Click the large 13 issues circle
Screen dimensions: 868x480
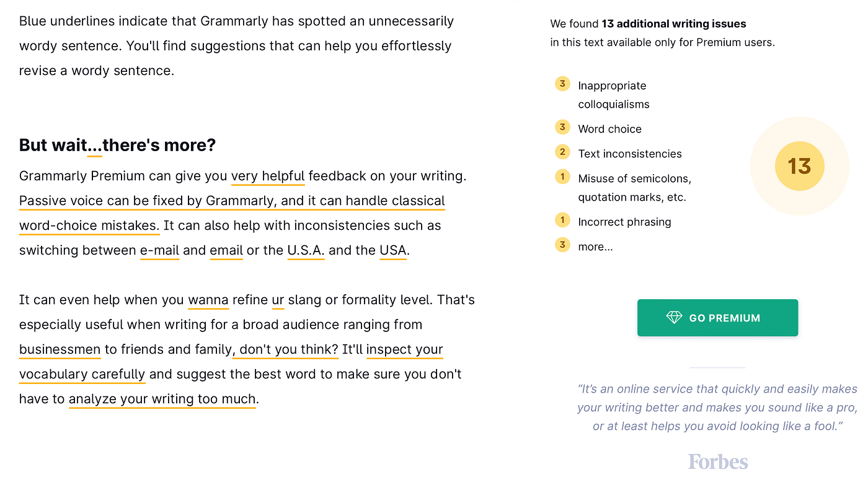coord(799,166)
